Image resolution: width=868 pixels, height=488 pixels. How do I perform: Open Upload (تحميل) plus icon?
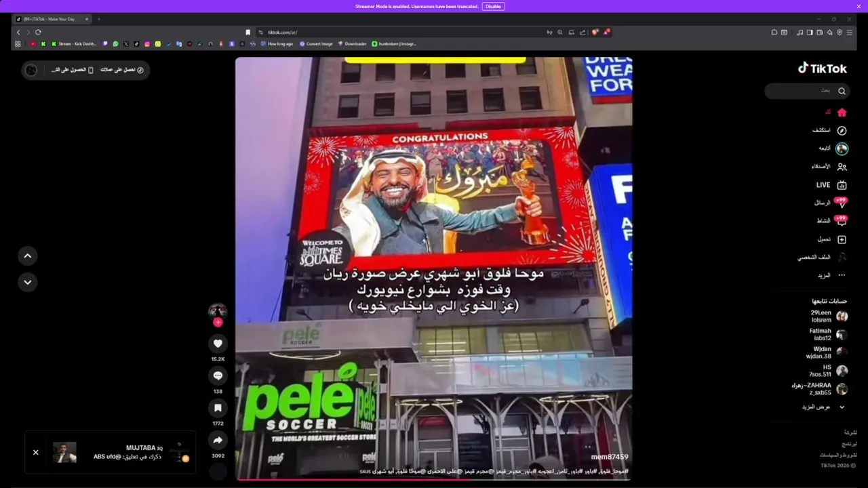coord(832,239)
